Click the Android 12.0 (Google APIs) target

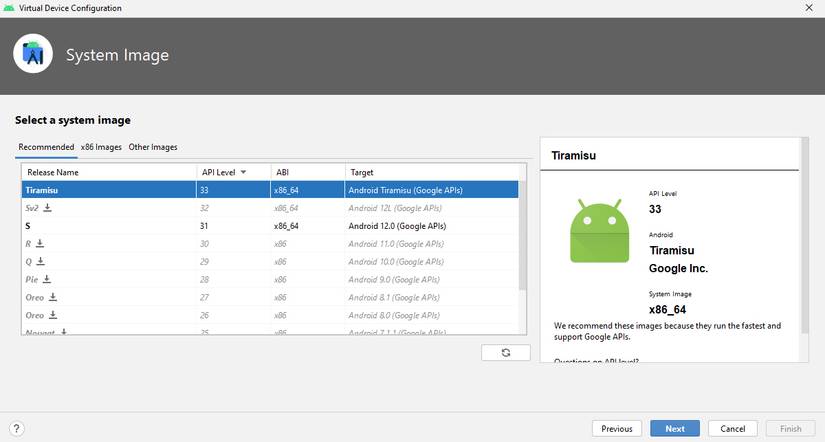[397, 226]
